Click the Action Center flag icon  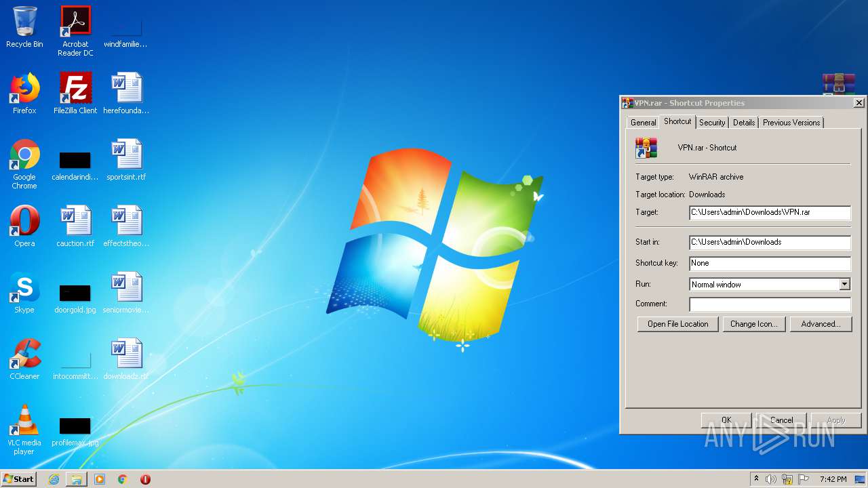803,479
